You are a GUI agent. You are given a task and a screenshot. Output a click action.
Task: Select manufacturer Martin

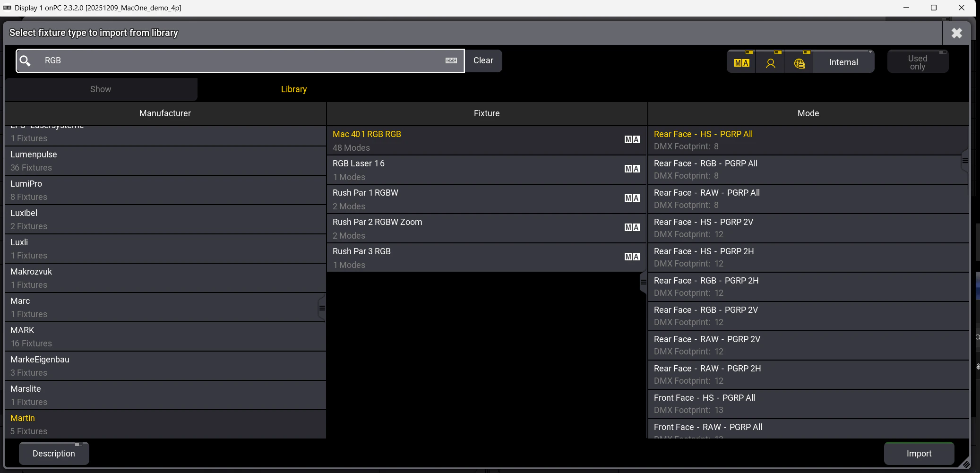click(165, 424)
